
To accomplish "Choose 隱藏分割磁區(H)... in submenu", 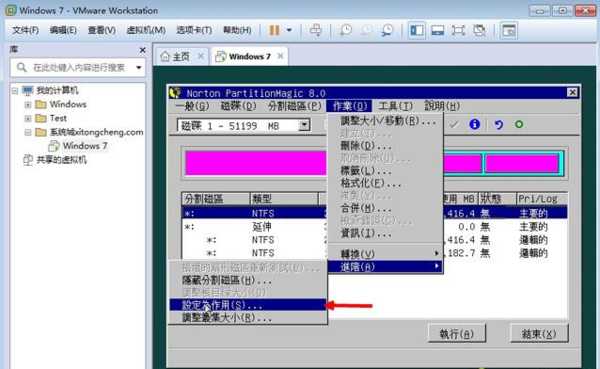I will [x=248, y=280].
